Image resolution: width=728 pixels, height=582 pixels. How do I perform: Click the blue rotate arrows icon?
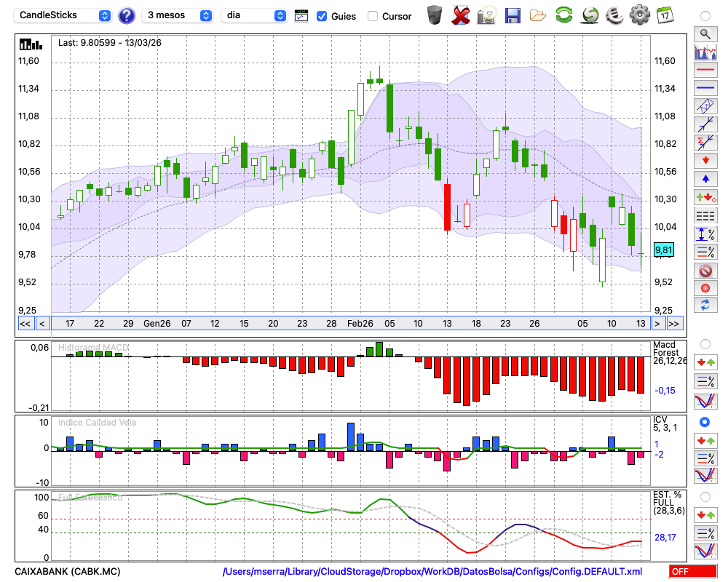705,306
